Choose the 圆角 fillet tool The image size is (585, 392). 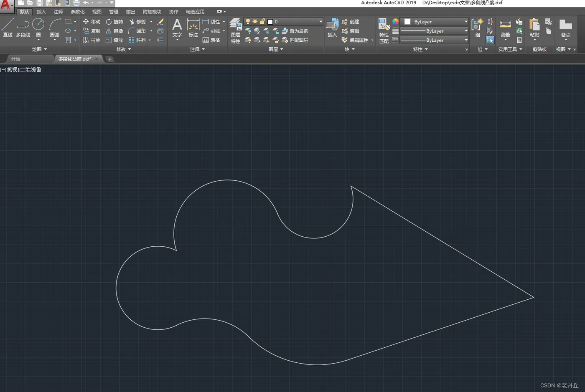(137, 30)
